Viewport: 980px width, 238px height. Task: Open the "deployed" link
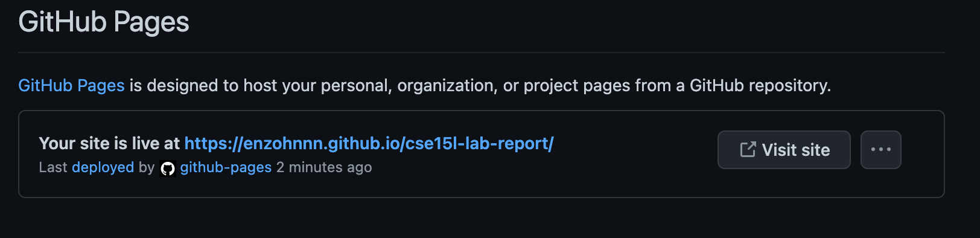tap(103, 167)
